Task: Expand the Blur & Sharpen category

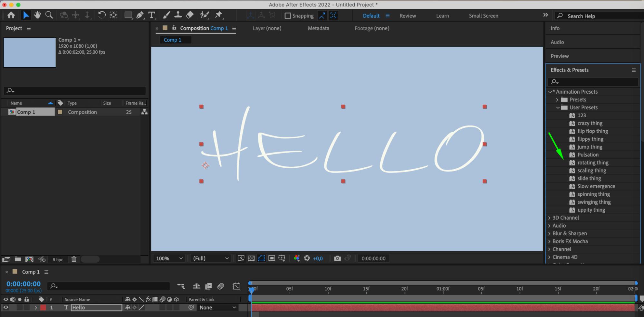Action: (549, 233)
